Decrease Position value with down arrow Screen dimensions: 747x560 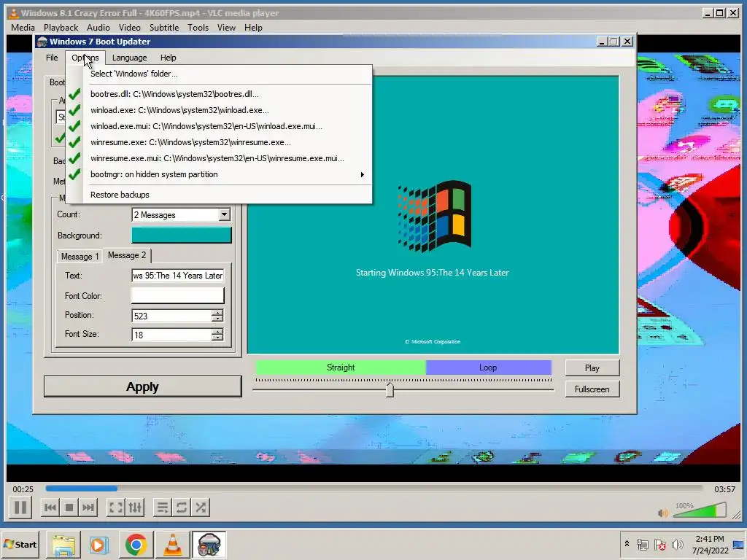click(x=217, y=319)
